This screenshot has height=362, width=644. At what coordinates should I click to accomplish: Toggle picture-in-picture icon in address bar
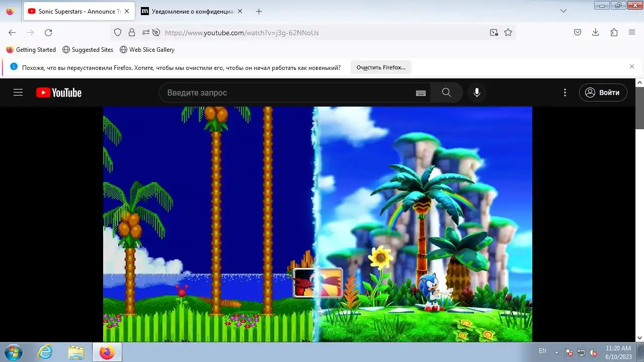(x=494, y=32)
